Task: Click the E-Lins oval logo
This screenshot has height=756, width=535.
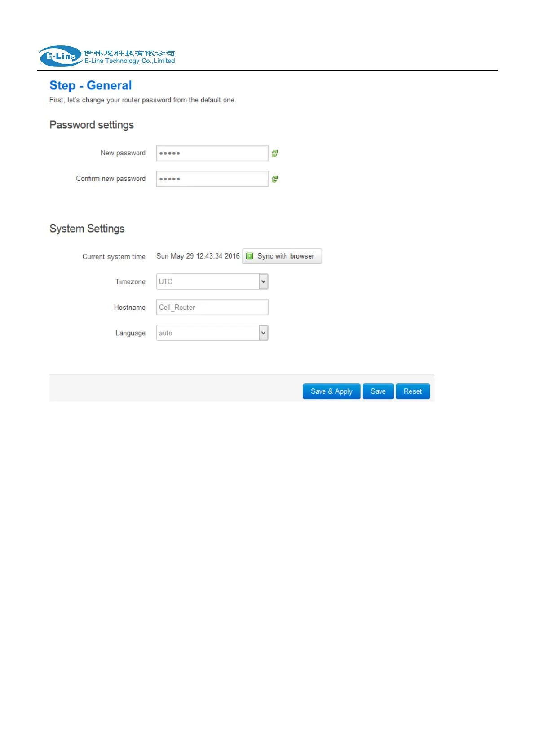Action: [60, 56]
